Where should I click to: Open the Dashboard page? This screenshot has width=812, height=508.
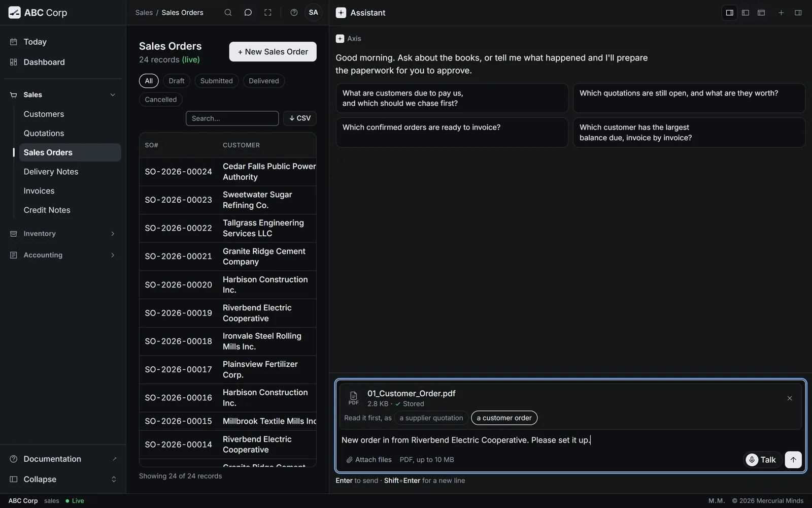point(63,62)
